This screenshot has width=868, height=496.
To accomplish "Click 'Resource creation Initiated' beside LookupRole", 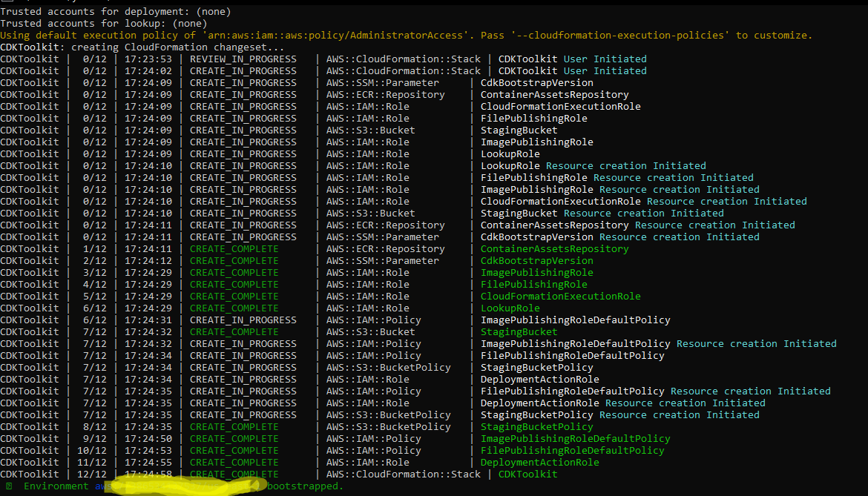I will point(626,166).
